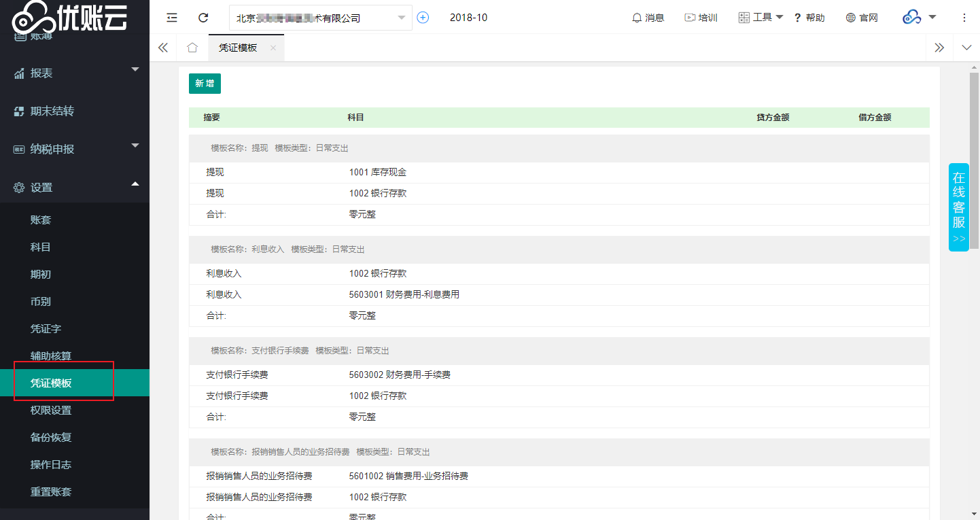Click the 支付银行手续费 template header row
Viewport: 980px width, 520px height.
click(x=559, y=351)
